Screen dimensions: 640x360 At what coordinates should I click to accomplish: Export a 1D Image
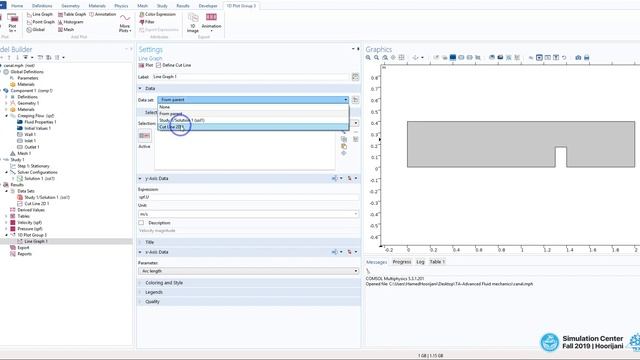tap(193, 22)
